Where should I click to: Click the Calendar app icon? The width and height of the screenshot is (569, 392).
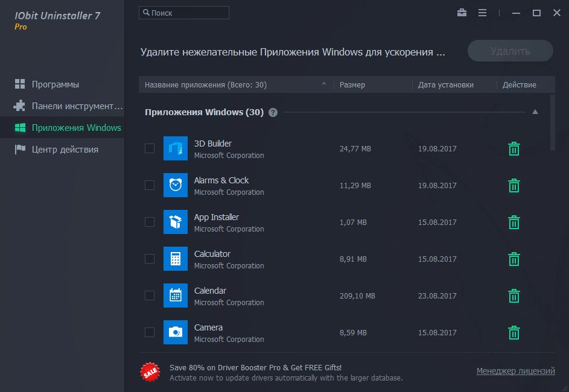point(176,296)
